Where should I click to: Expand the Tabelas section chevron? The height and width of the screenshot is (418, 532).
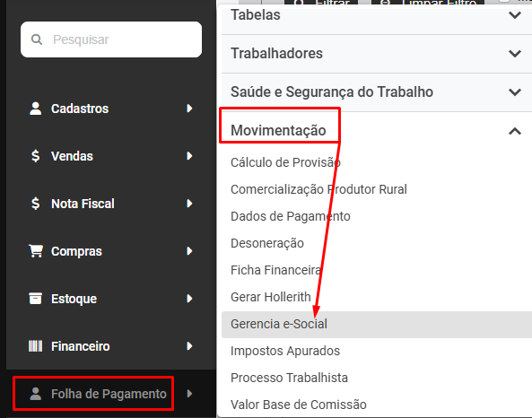pos(515,15)
